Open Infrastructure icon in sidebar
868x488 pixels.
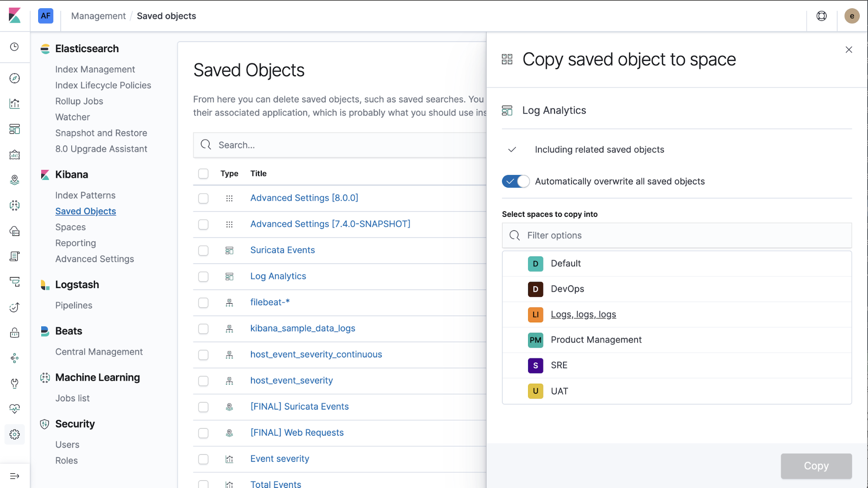(15, 231)
